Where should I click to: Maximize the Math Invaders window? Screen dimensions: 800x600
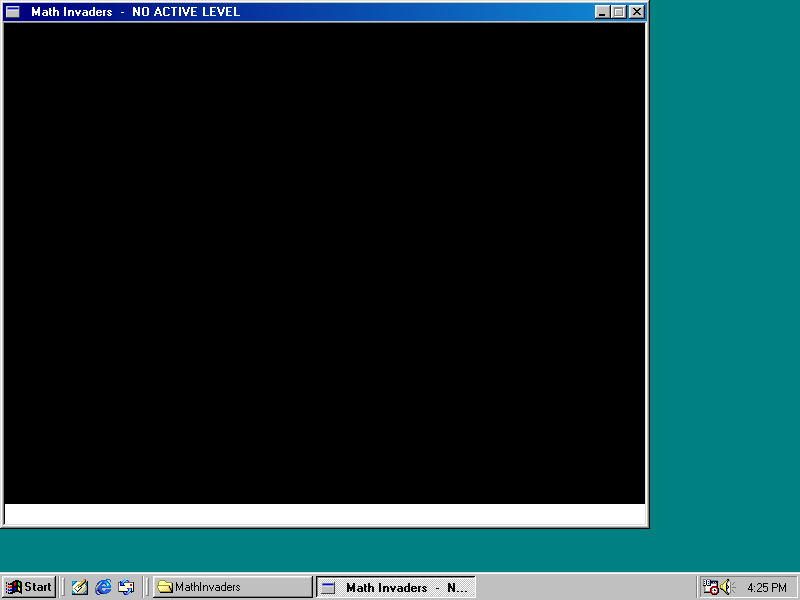(620, 12)
